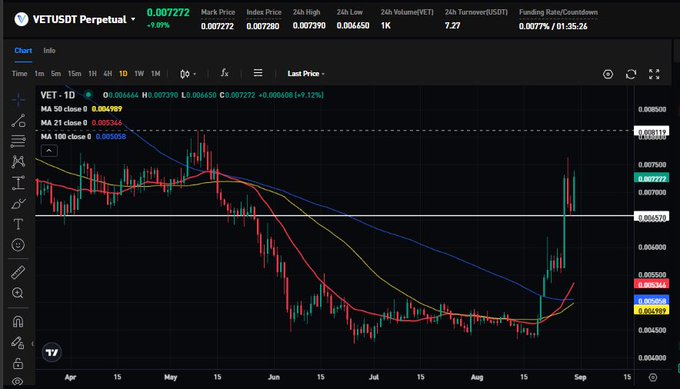Select the ruler measure tool
The height and width of the screenshot is (389, 680).
click(x=18, y=272)
